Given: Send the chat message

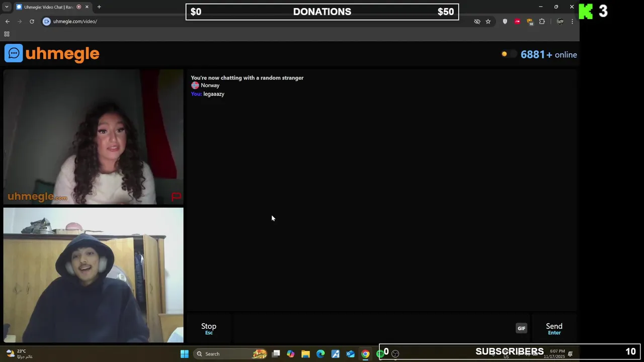Looking at the screenshot, I should click(554, 328).
